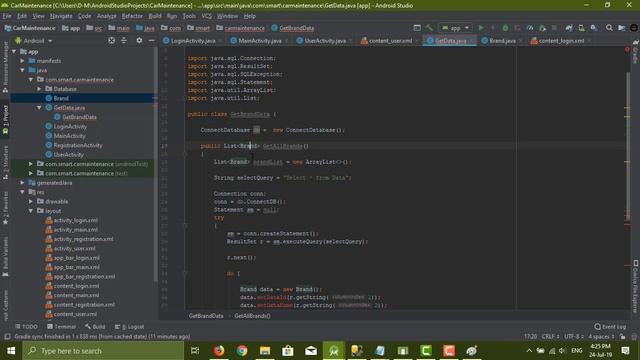
Task: Open Chrome from the taskbar
Action: click(242, 351)
